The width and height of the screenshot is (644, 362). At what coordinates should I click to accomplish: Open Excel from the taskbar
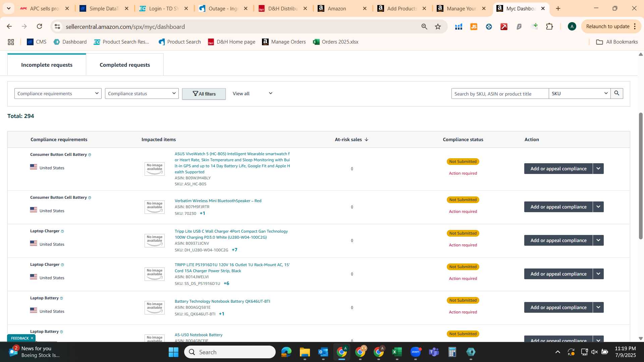tap(397, 352)
